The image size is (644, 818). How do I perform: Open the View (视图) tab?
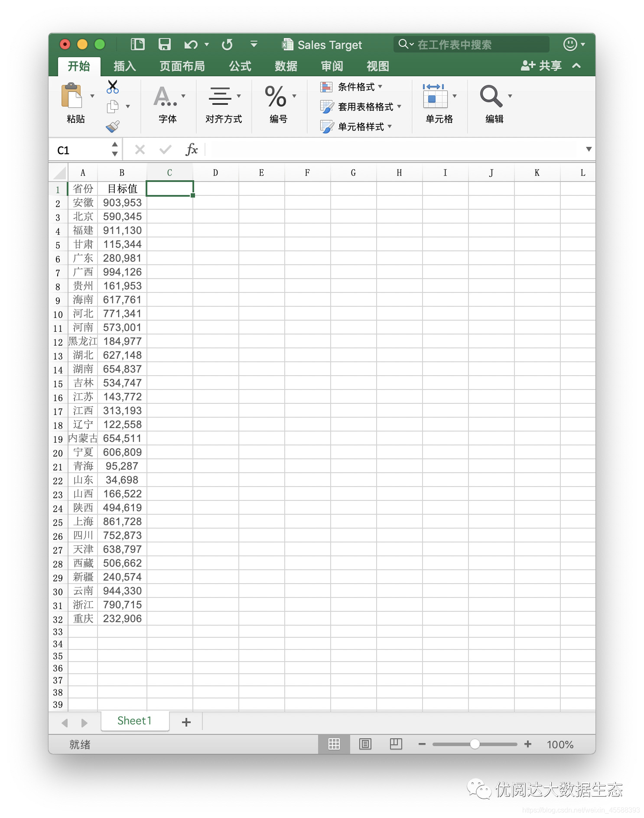tap(378, 66)
